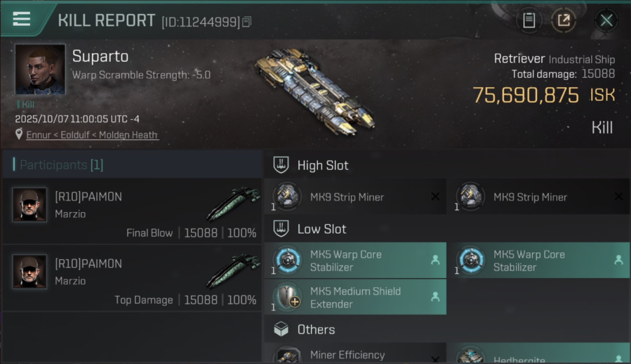The width and height of the screenshot is (631, 364).
Task: Open the Ennur location link
Action: click(x=92, y=135)
